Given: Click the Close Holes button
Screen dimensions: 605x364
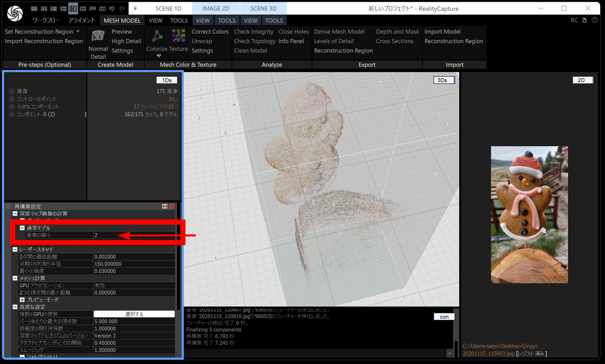Looking at the screenshot, I should pyautogui.click(x=293, y=32).
